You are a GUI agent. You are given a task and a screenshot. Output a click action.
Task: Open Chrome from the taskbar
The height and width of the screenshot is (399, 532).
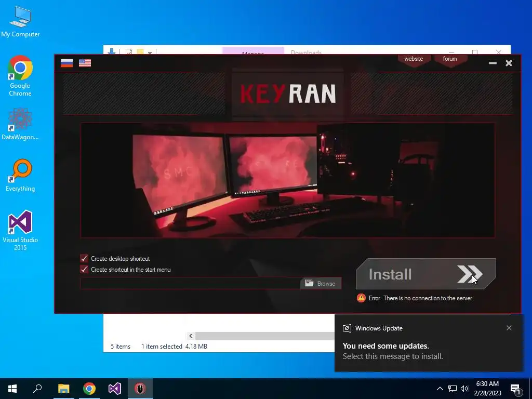[89, 389]
